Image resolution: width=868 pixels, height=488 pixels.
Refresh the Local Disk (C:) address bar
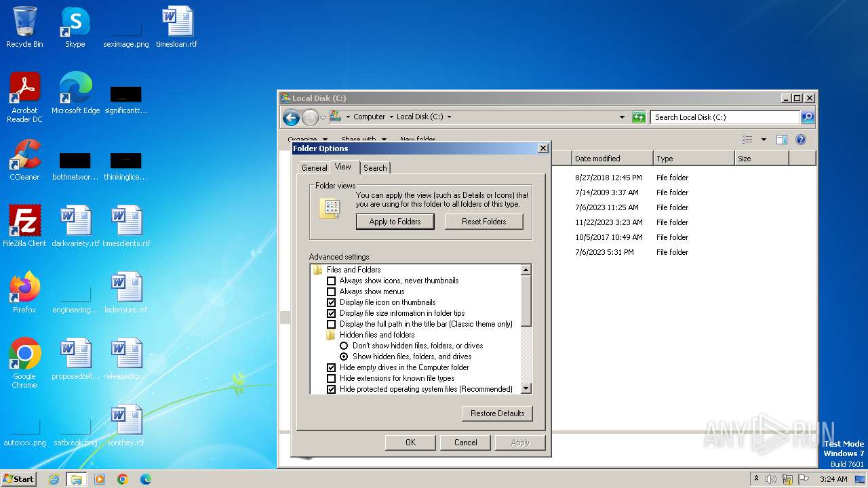coord(639,117)
